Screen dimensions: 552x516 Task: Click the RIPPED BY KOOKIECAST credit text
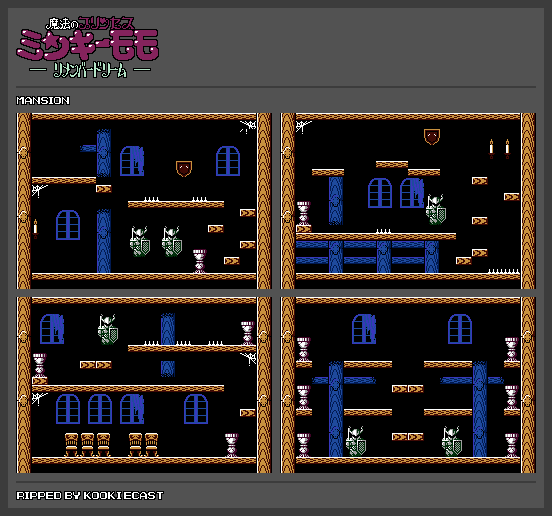coord(90,496)
